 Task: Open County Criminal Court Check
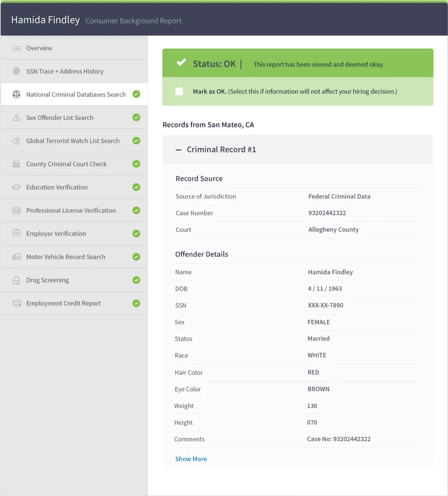[74, 164]
